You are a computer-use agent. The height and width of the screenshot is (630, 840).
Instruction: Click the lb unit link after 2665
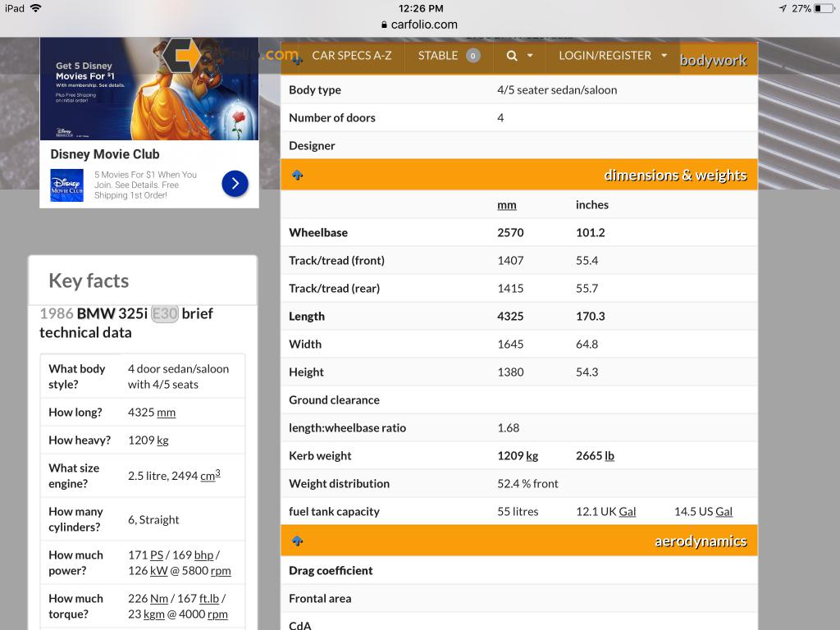click(609, 456)
